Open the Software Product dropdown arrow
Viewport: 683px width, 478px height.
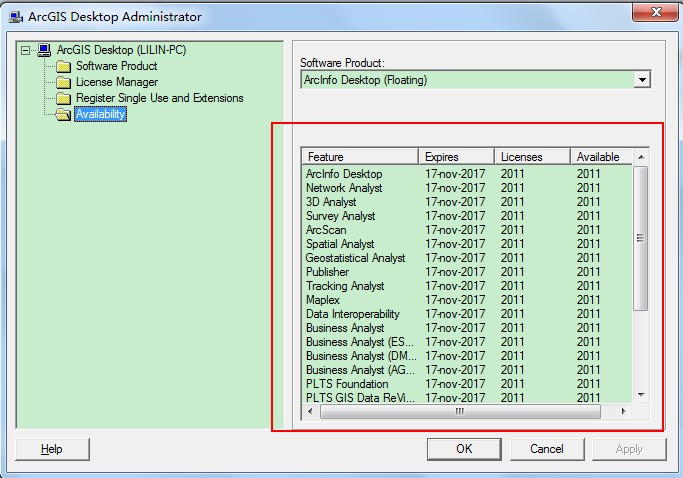642,80
